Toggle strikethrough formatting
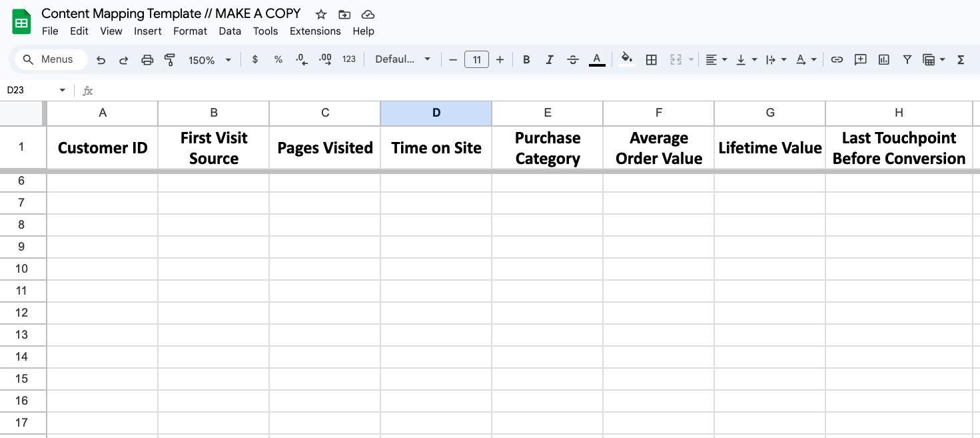 point(573,59)
